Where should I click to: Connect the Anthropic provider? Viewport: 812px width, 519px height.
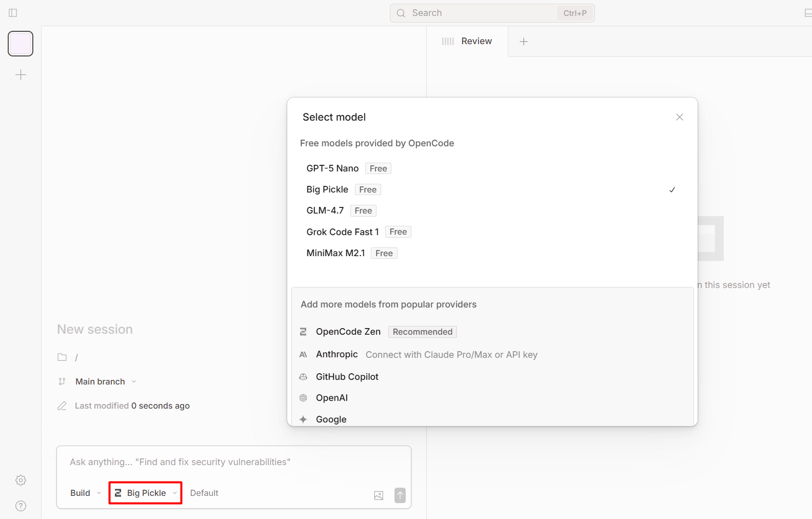pos(336,354)
